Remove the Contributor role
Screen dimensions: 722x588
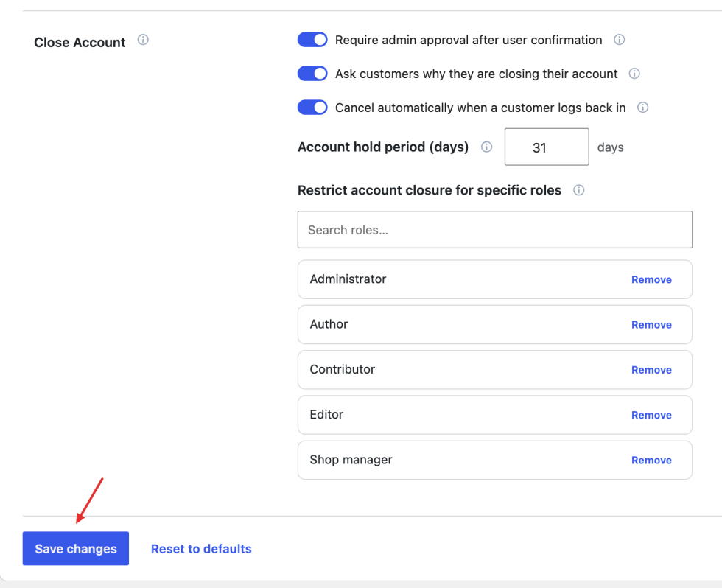651,370
